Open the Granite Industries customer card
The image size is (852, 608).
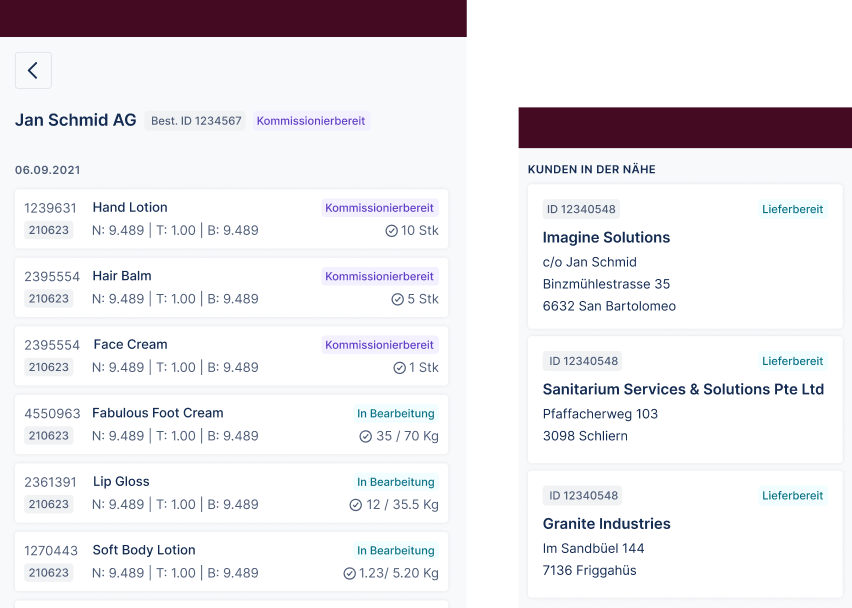point(685,534)
